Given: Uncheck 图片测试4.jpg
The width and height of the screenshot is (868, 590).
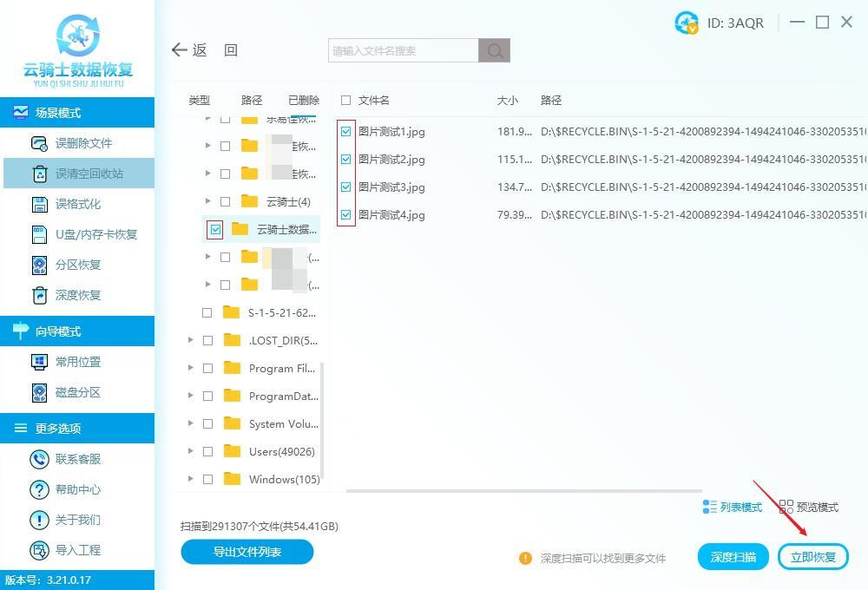Looking at the screenshot, I should pos(346,215).
